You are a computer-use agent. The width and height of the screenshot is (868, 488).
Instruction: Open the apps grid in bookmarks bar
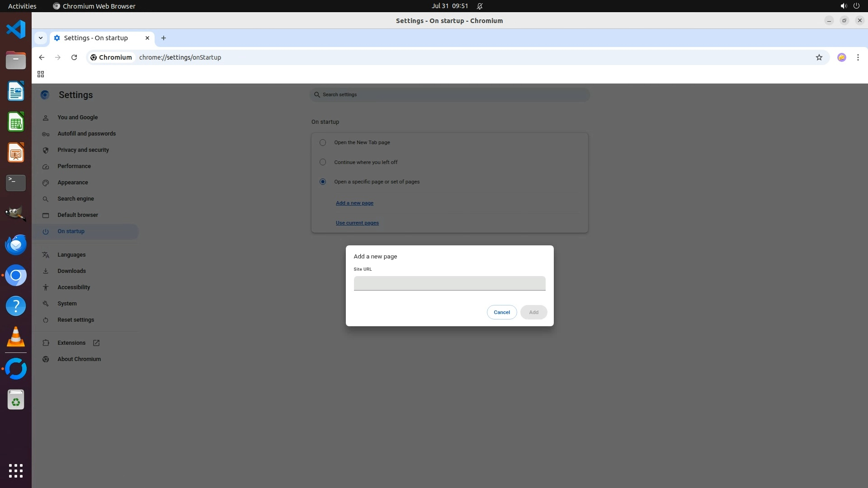pos(41,74)
